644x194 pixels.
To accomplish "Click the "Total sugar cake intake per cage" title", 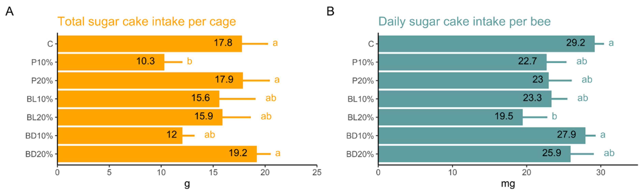I will 147,21.
